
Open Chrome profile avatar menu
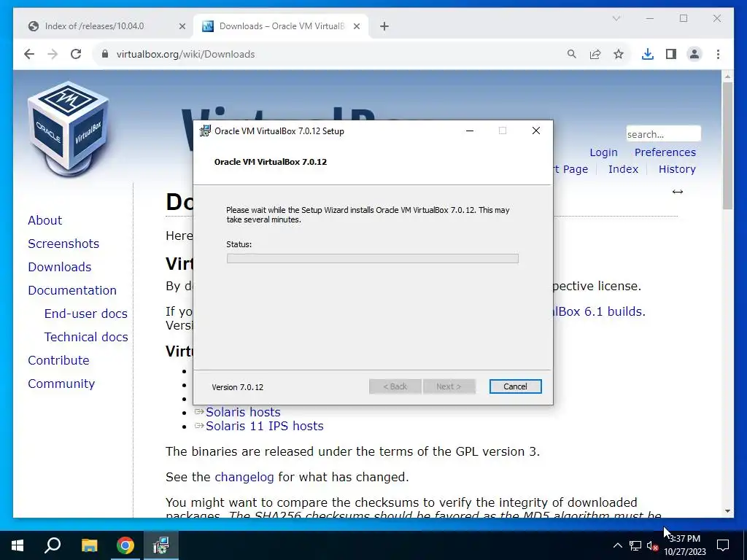[694, 54]
